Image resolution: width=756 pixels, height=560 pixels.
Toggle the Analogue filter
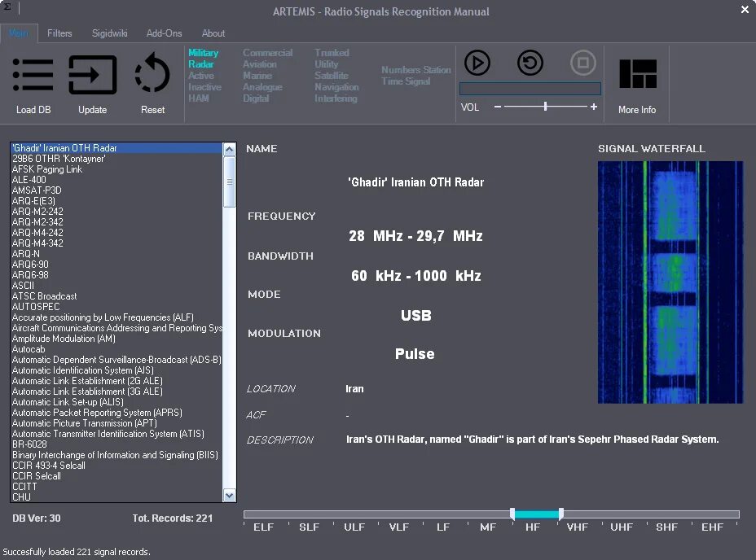click(262, 87)
